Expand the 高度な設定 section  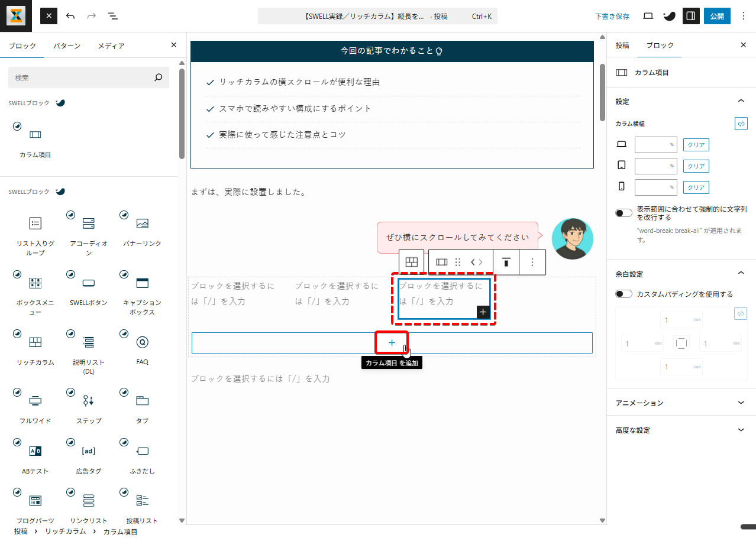pyautogui.click(x=681, y=430)
